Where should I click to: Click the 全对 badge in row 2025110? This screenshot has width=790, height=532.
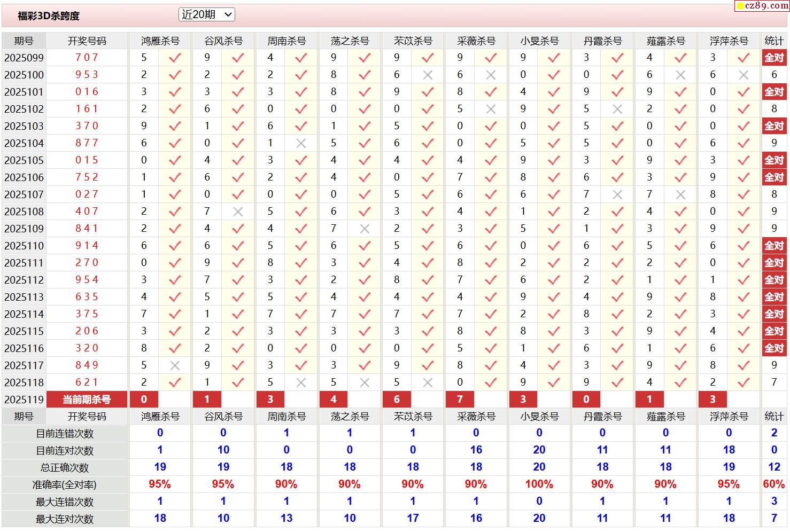point(774,246)
